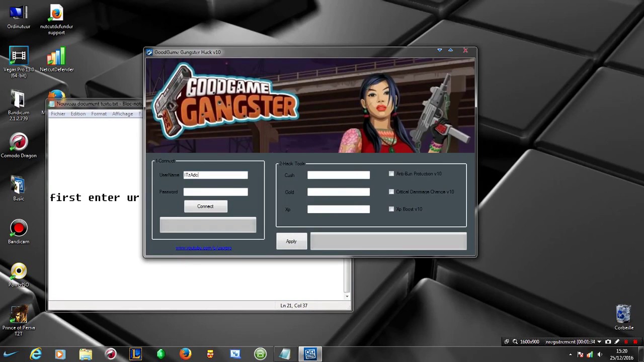Click the Cash input field
This screenshot has width=644, height=362.
pos(339,175)
